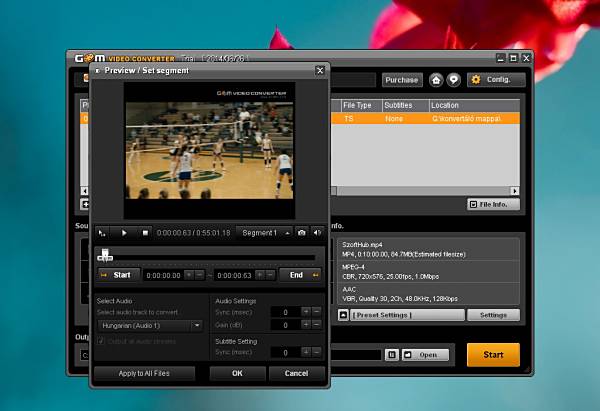Image resolution: width=600 pixels, height=411 pixels.
Task: Toggle mute with the speaker icon
Action: click(x=317, y=233)
